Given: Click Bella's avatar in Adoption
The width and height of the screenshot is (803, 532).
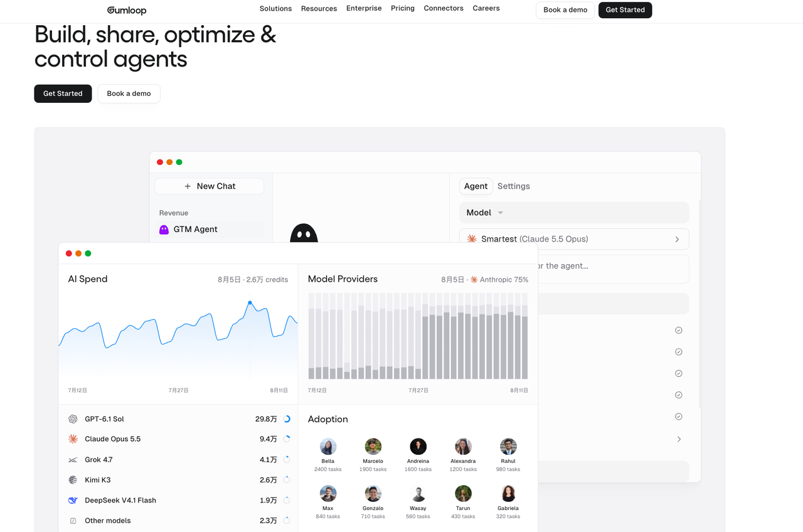Looking at the screenshot, I should pyautogui.click(x=328, y=447).
